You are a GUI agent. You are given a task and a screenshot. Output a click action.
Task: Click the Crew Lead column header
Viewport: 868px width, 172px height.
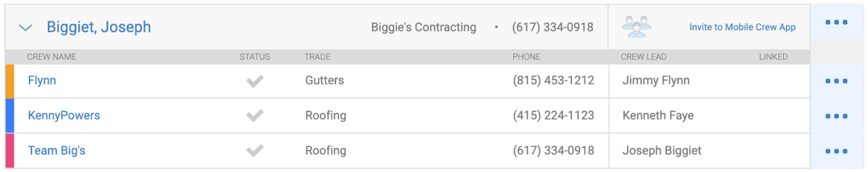pyautogui.click(x=644, y=57)
